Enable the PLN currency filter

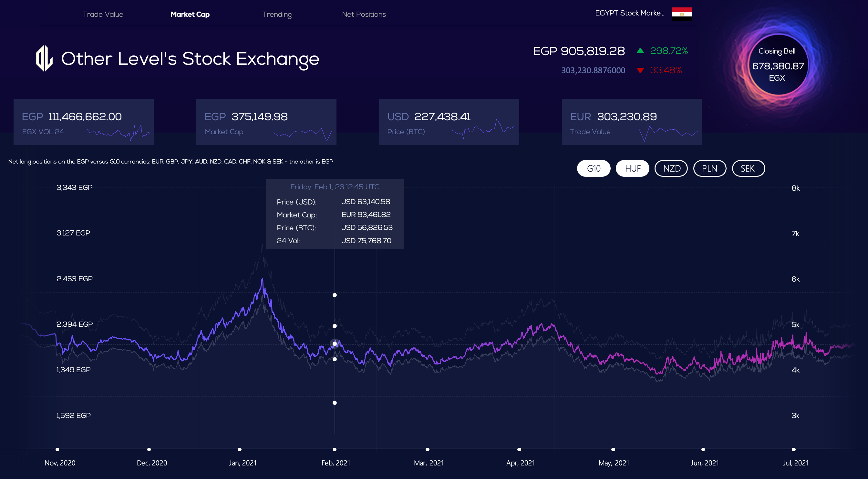pos(710,168)
